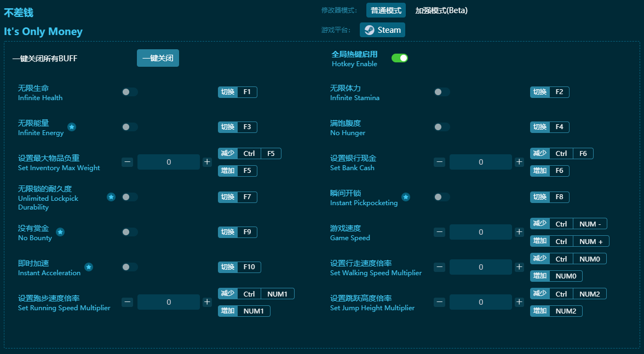The height and width of the screenshot is (354, 644).
Task: Switch to 加强模式(Beta) enhanced mode tab
Action: pos(441,10)
